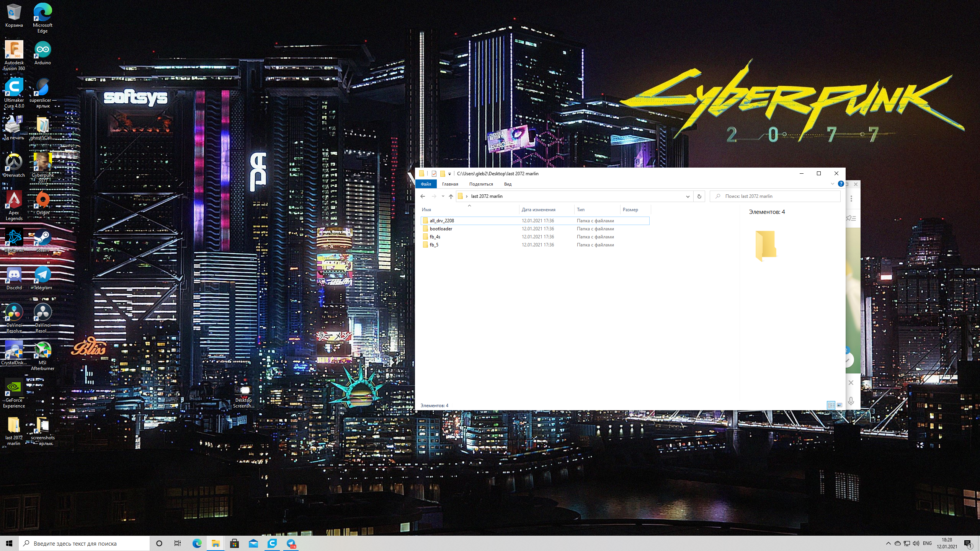Open Apex Legends desktop shortcut
This screenshot has height=551, width=980.
(14, 205)
